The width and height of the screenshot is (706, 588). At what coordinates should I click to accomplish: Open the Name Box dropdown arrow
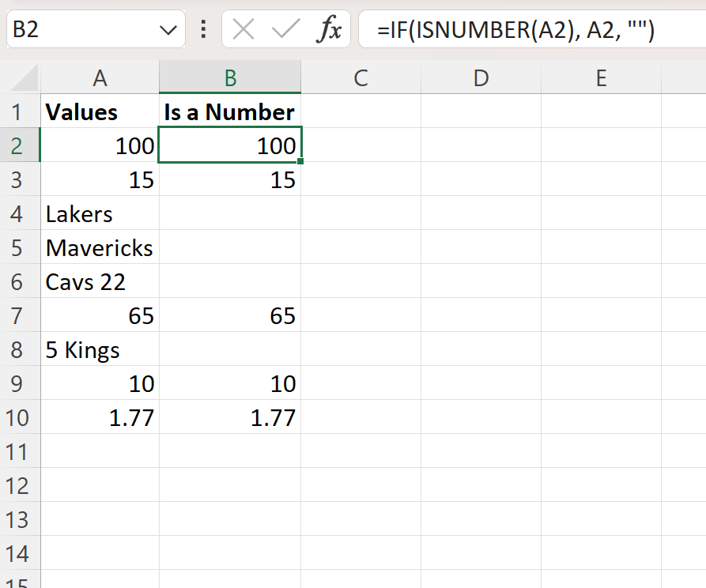[168, 29]
